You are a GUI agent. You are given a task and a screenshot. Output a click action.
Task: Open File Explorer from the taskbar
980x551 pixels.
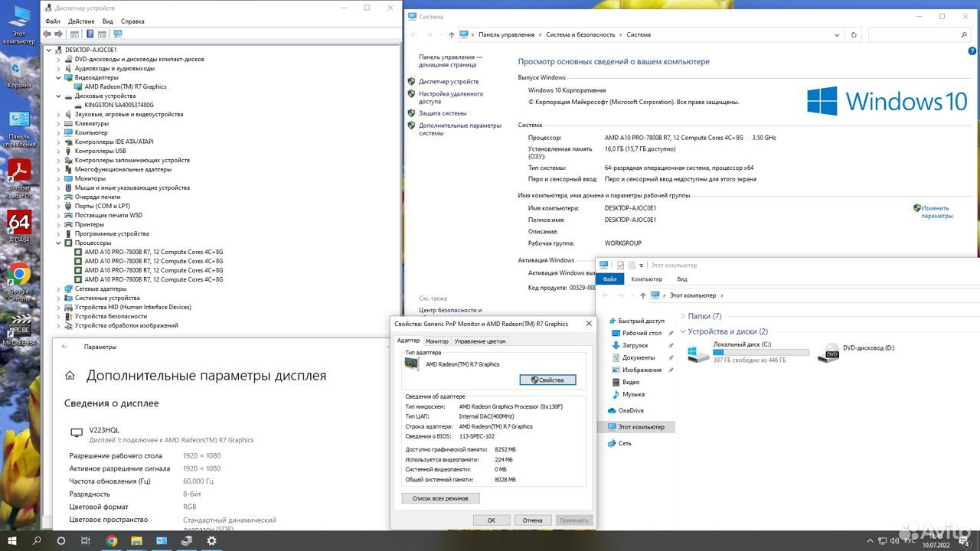click(x=136, y=540)
